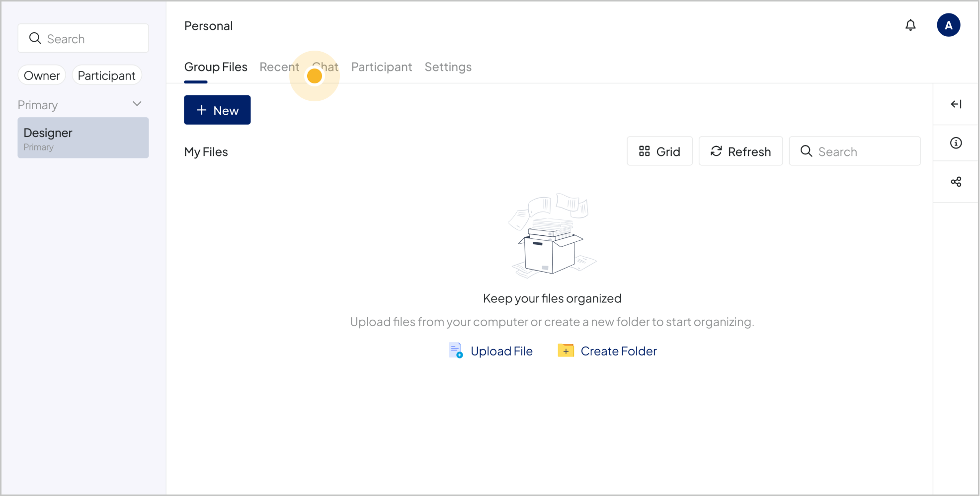This screenshot has width=980, height=496.
Task: Open the user avatar menu
Action: click(948, 25)
